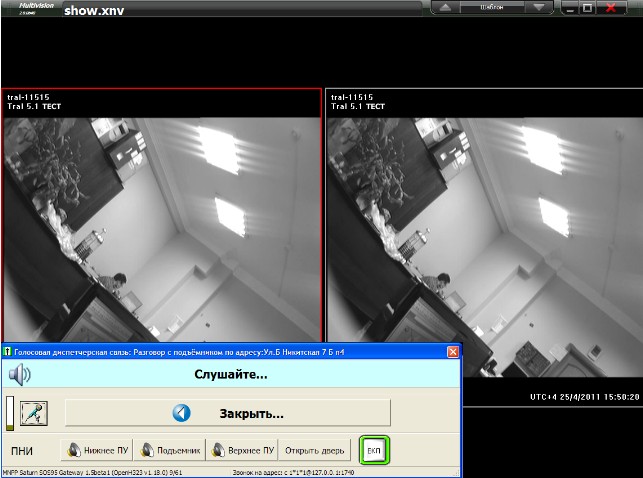Click the dispatcher dialog title bar icon
The width and height of the screenshot is (643, 478).
click(7, 352)
